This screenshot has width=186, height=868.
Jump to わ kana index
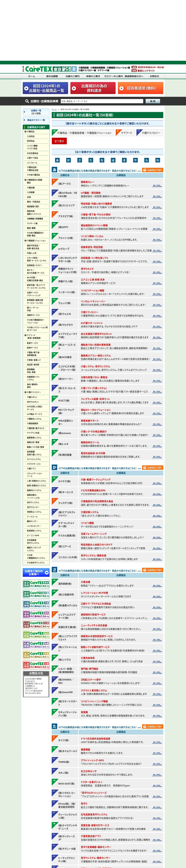click(158, 160)
